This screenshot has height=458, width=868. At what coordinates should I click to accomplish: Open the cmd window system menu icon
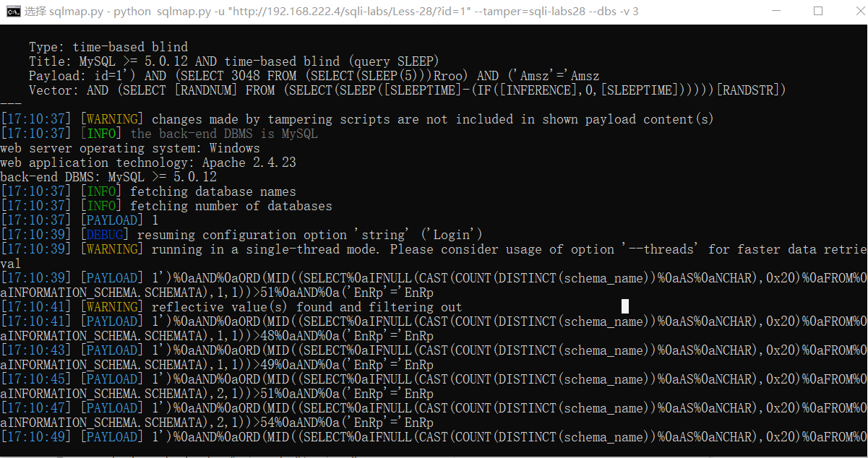12,12
